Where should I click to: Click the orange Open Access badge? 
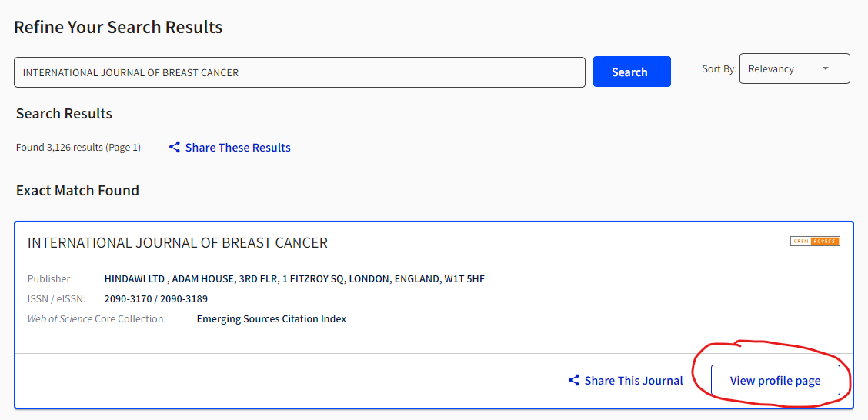click(815, 242)
